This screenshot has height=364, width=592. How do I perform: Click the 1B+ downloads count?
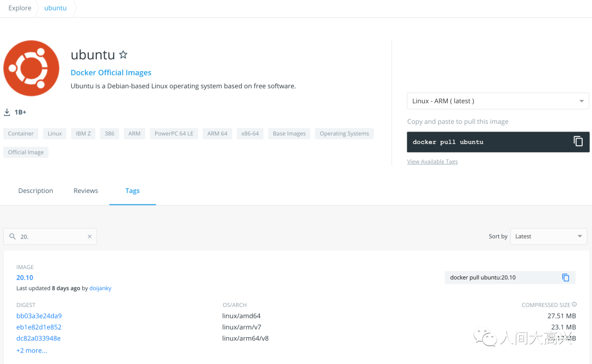(x=20, y=112)
